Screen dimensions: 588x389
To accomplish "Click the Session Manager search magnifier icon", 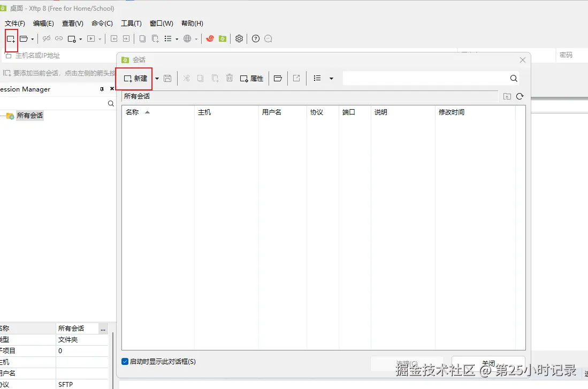I will pyautogui.click(x=111, y=103).
